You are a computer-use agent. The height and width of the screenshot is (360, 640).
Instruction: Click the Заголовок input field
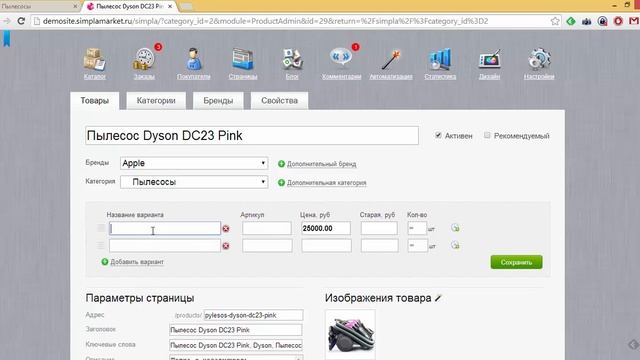pyautogui.click(x=236, y=330)
